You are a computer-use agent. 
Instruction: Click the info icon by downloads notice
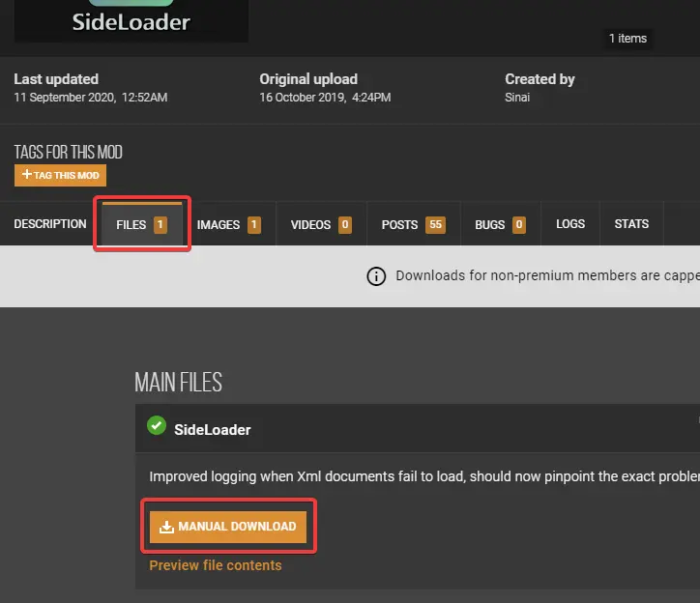[x=376, y=276]
